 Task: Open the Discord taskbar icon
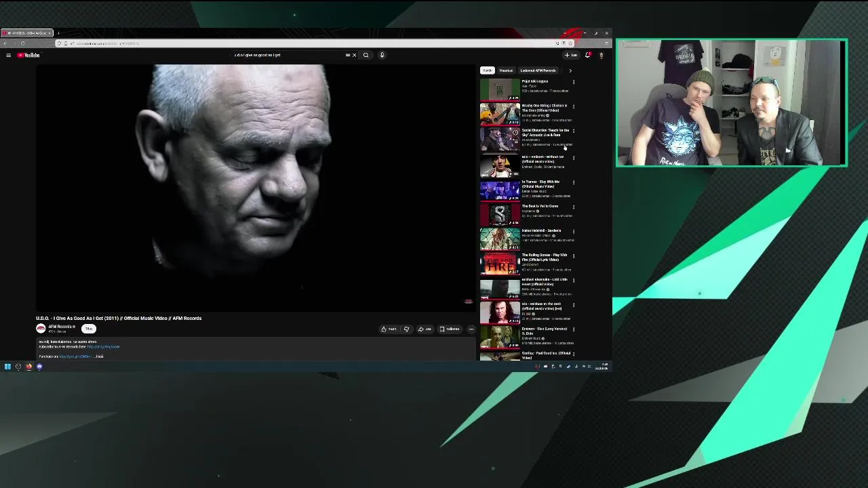point(39,367)
